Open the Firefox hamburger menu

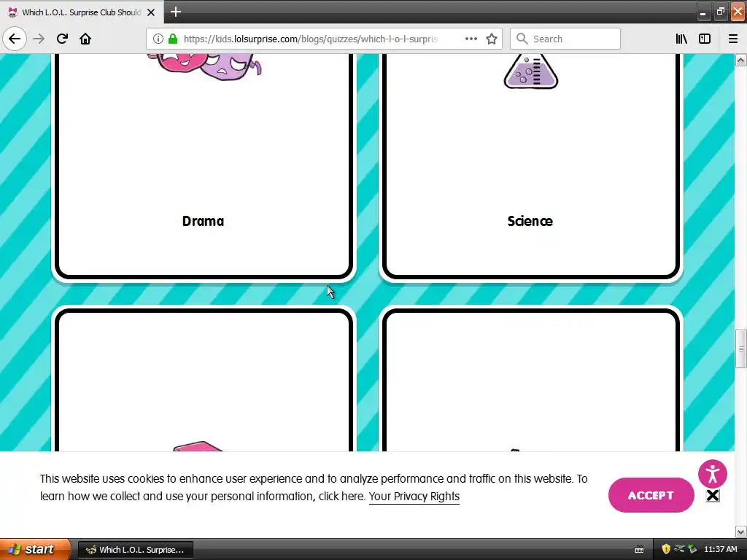[732, 39]
